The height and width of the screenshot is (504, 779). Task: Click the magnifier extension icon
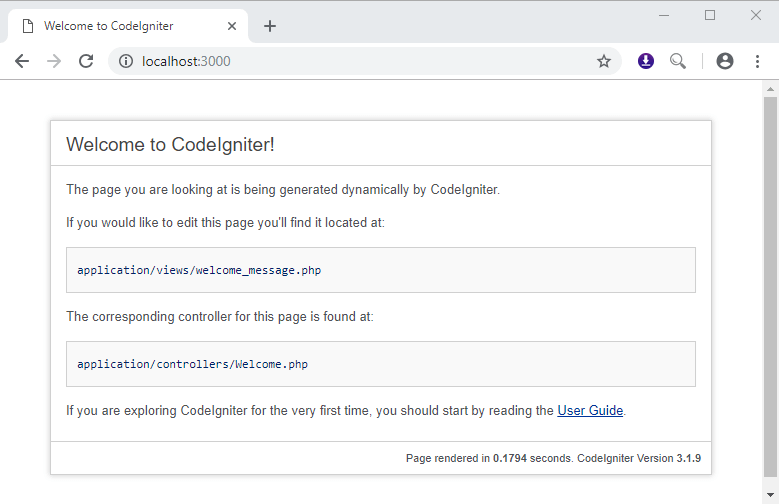click(678, 61)
